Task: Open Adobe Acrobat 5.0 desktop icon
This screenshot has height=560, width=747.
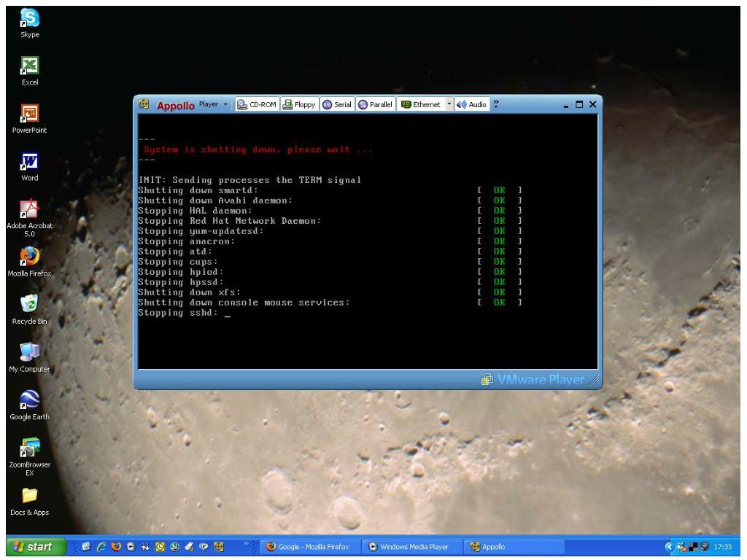Action: (x=29, y=218)
